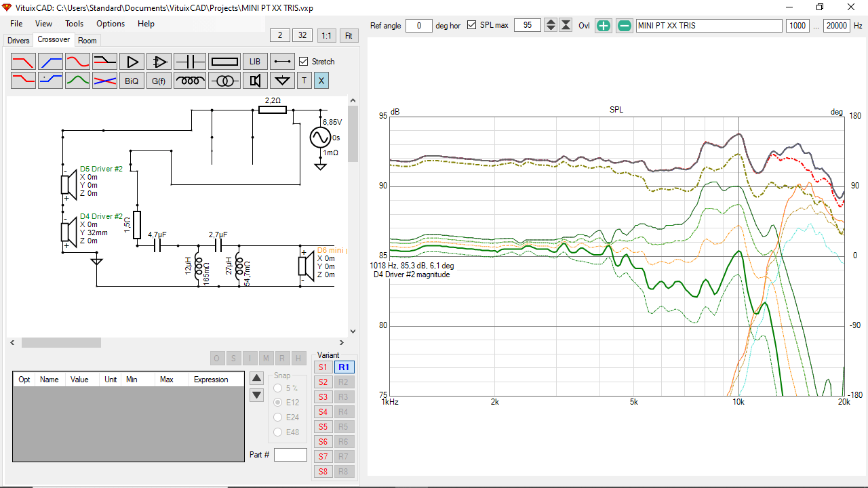This screenshot has width=868, height=488.
Task: Add a G(f) transfer function block
Action: tap(159, 81)
